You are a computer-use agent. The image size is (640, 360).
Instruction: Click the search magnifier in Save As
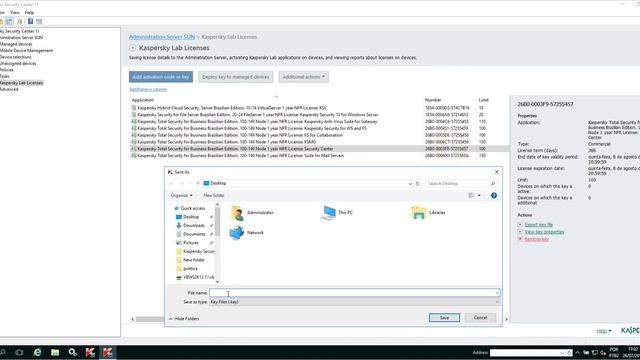[493, 184]
